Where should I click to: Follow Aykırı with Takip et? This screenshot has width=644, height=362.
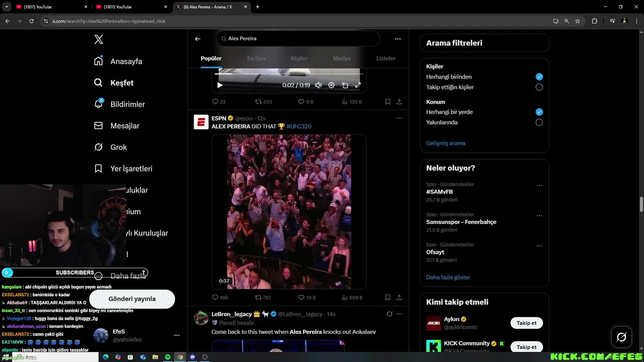click(526, 323)
